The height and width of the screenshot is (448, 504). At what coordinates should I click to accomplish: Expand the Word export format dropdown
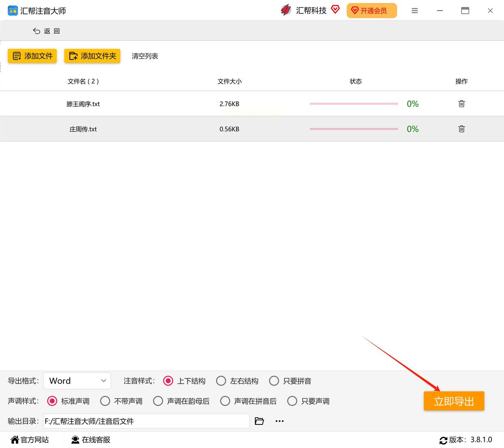coord(77,381)
